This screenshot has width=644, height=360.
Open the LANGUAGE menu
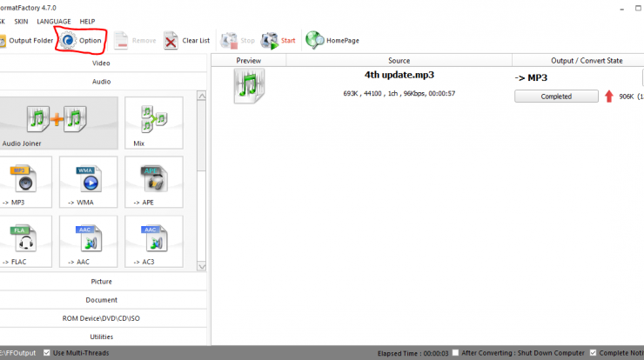[54, 22]
